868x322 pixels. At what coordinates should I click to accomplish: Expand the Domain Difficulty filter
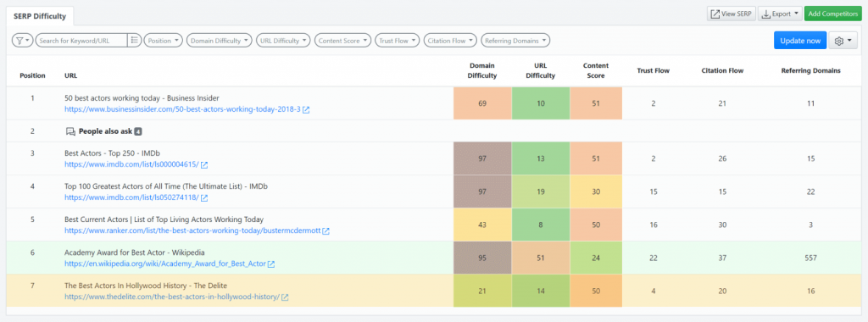click(x=220, y=41)
